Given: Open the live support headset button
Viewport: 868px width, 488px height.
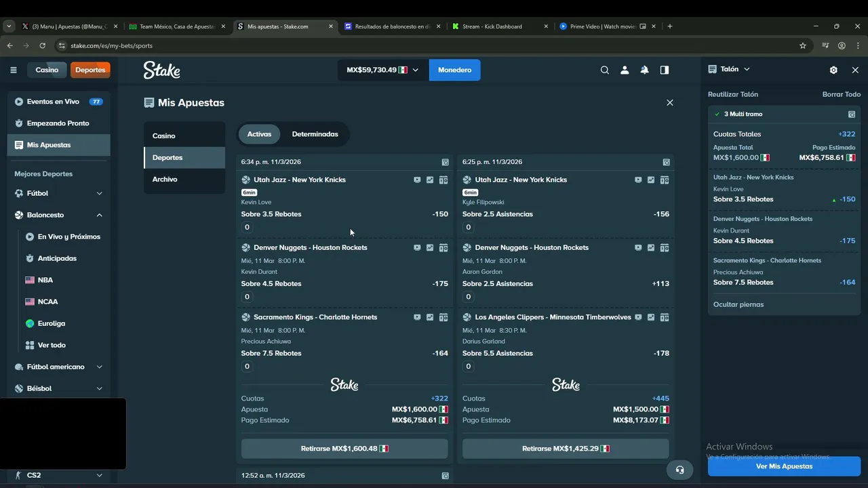Looking at the screenshot, I should 679,470.
